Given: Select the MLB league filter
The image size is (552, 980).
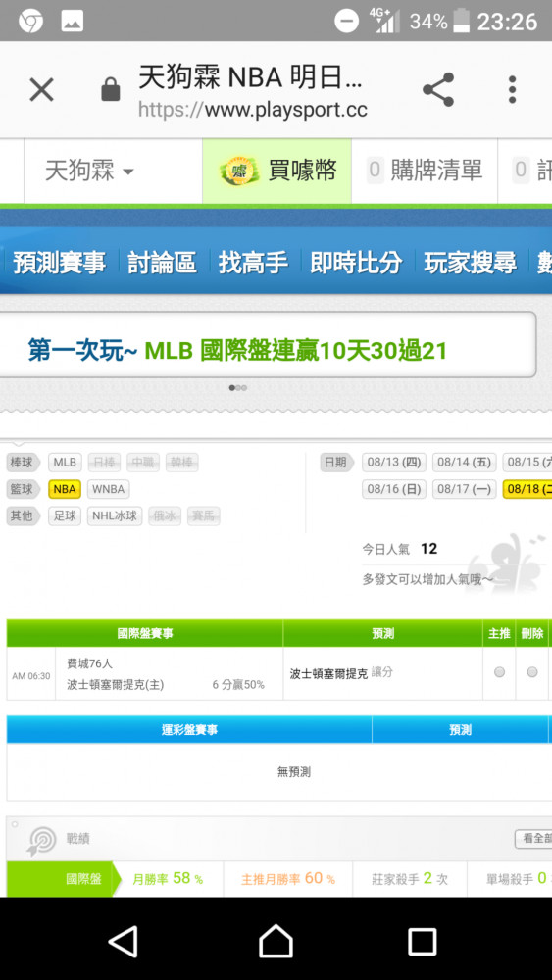Looking at the screenshot, I should point(65,462).
